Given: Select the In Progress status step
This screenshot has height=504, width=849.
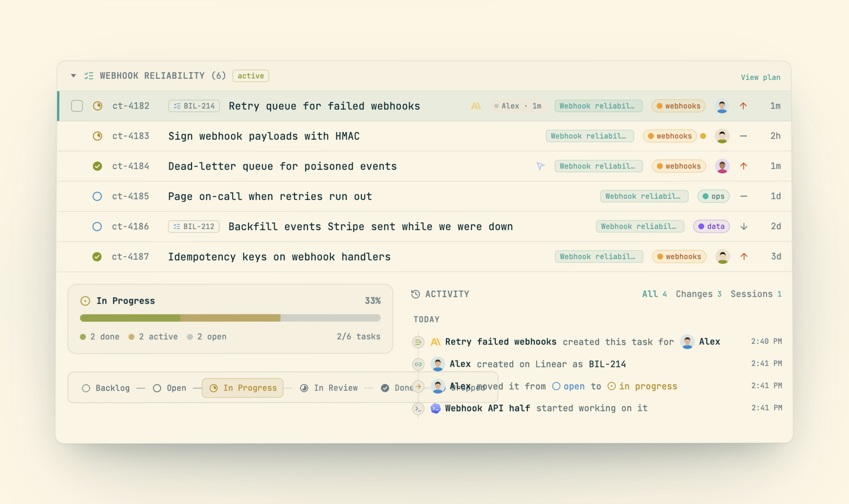Looking at the screenshot, I should 243,388.
